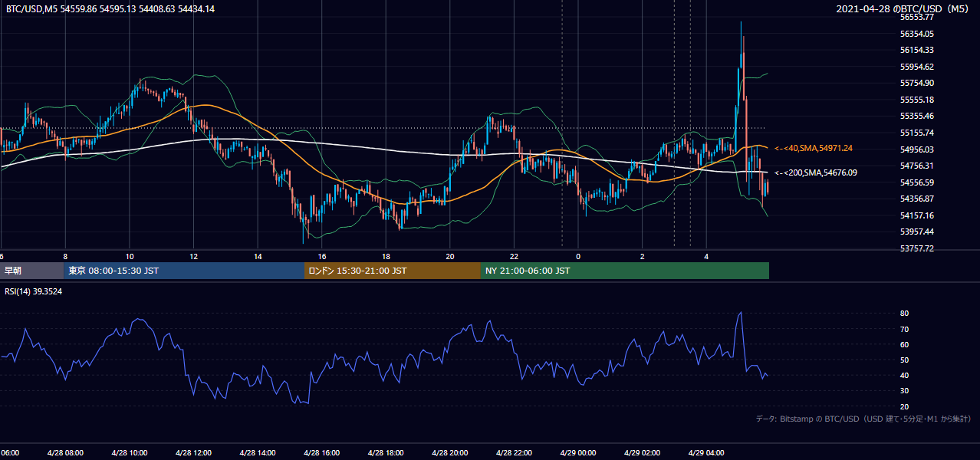
Task: Click the 4/29 00:00 date label
Action: point(578,453)
